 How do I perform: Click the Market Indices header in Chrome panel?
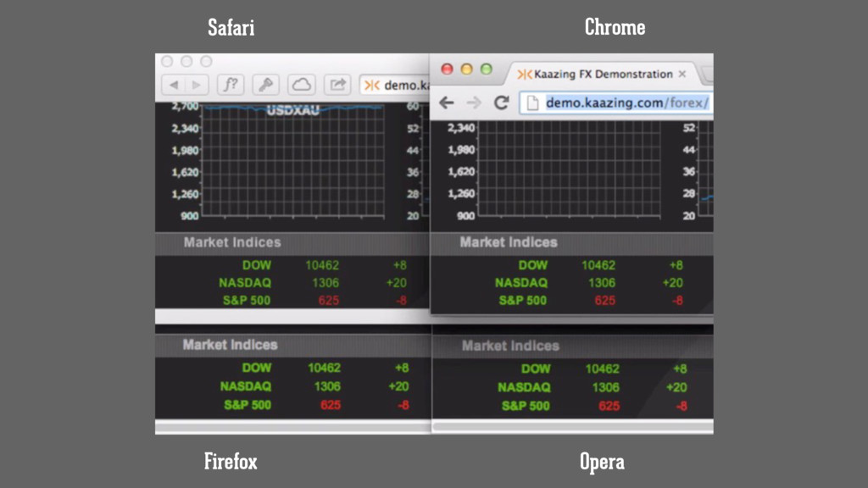[509, 242]
